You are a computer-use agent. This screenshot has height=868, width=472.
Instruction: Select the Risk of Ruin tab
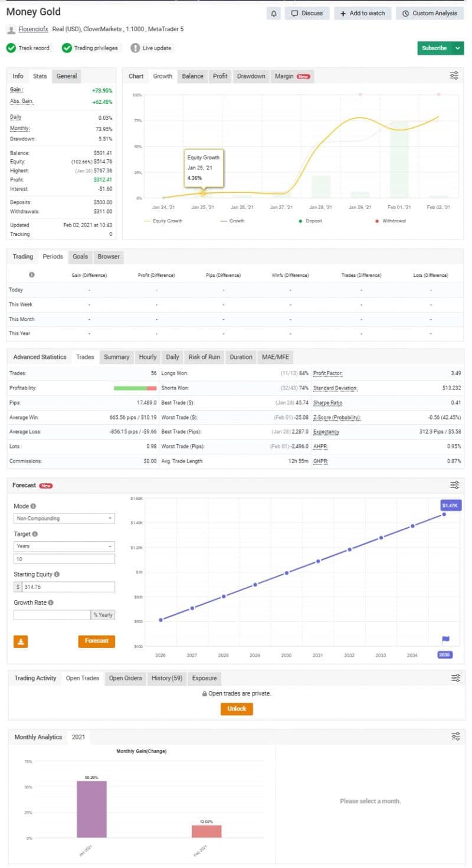pyautogui.click(x=204, y=357)
